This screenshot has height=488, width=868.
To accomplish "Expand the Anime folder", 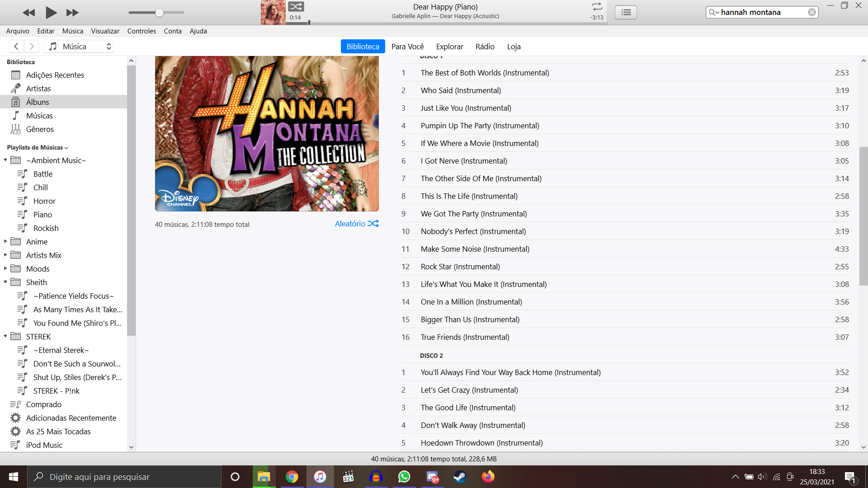I will 5,241.
